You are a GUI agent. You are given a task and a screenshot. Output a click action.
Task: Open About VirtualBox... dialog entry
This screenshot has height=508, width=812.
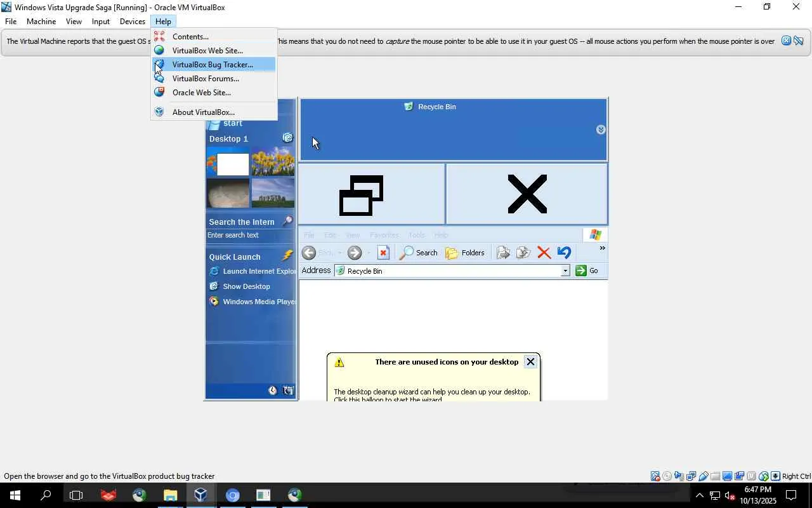(x=214, y=112)
